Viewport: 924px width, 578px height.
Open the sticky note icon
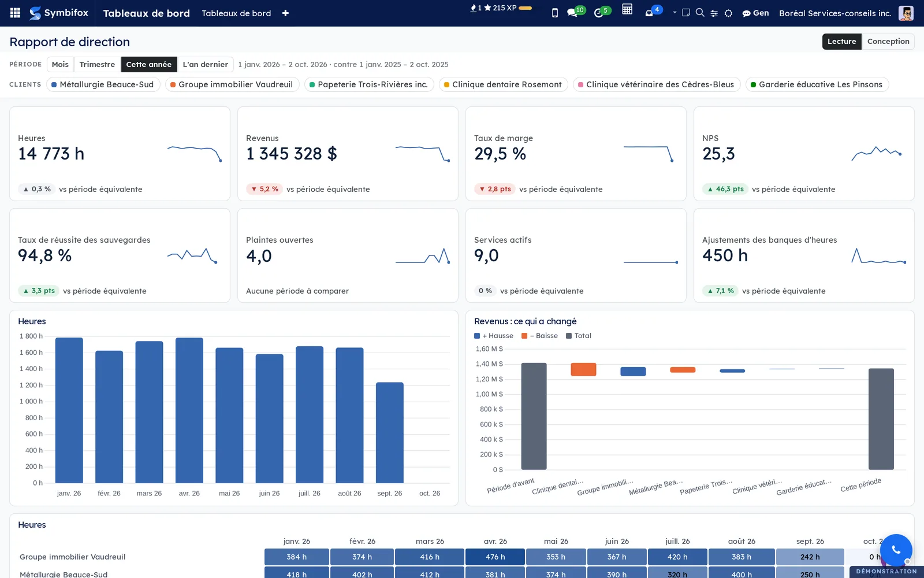pos(686,13)
